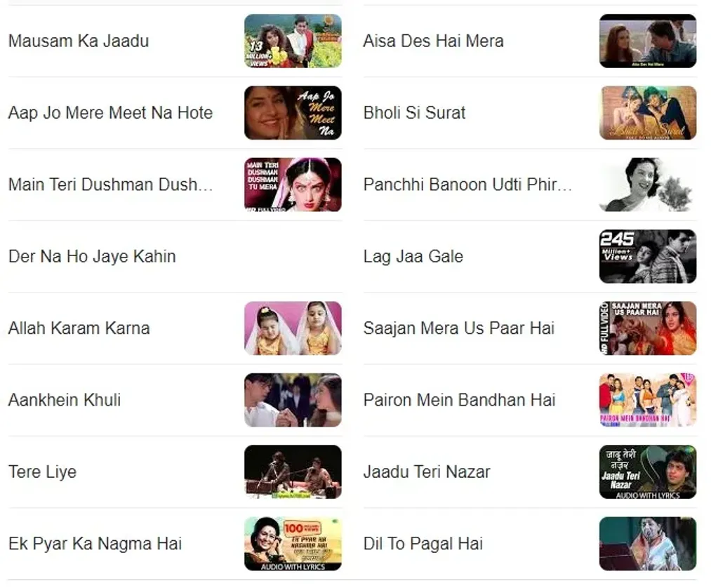The height and width of the screenshot is (588, 711).
Task: Open the Saajan Mera Us Paar Hai link
Action: pyautogui.click(x=459, y=328)
